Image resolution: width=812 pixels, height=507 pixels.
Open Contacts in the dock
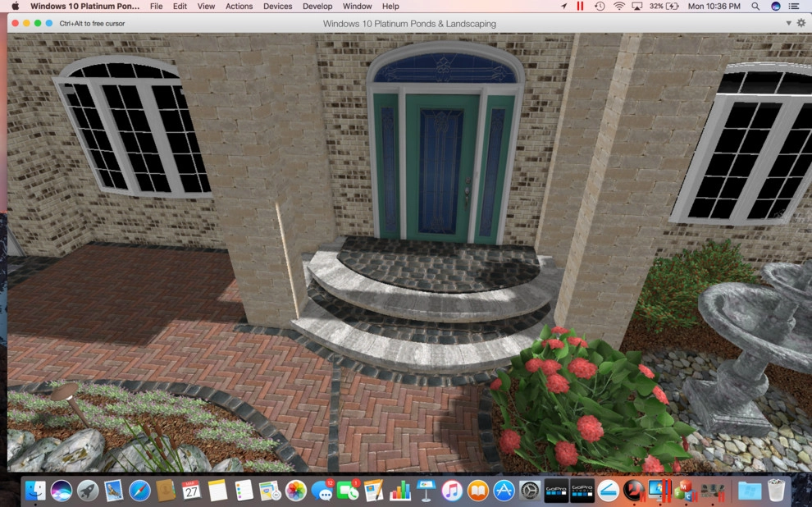166,490
